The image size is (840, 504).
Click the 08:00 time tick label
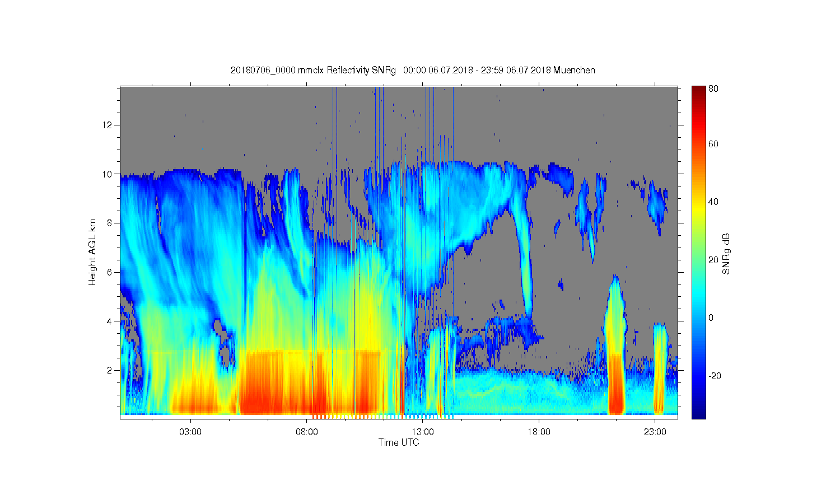pos(307,432)
